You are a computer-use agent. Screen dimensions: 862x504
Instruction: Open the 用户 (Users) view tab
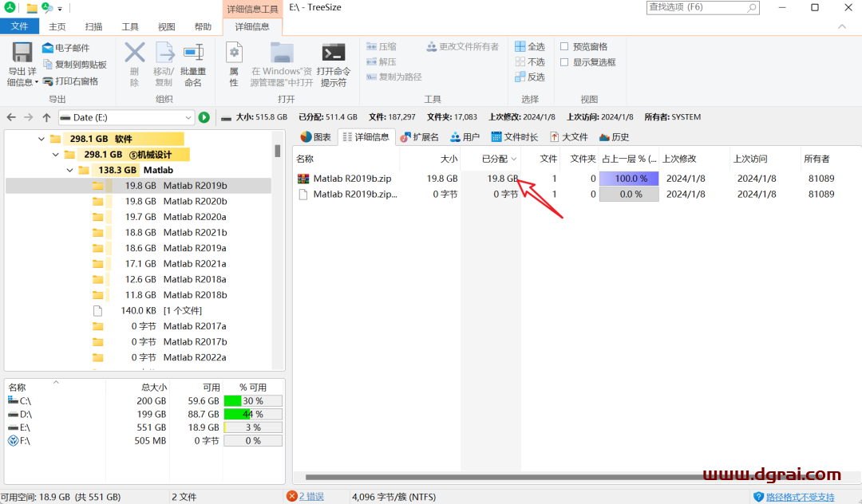pos(465,137)
